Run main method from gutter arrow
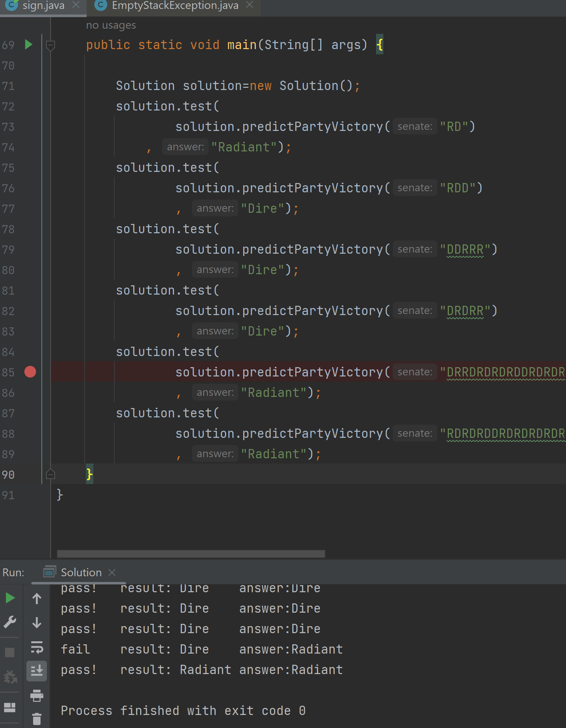This screenshot has width=566, height=728. pos(28,45)
